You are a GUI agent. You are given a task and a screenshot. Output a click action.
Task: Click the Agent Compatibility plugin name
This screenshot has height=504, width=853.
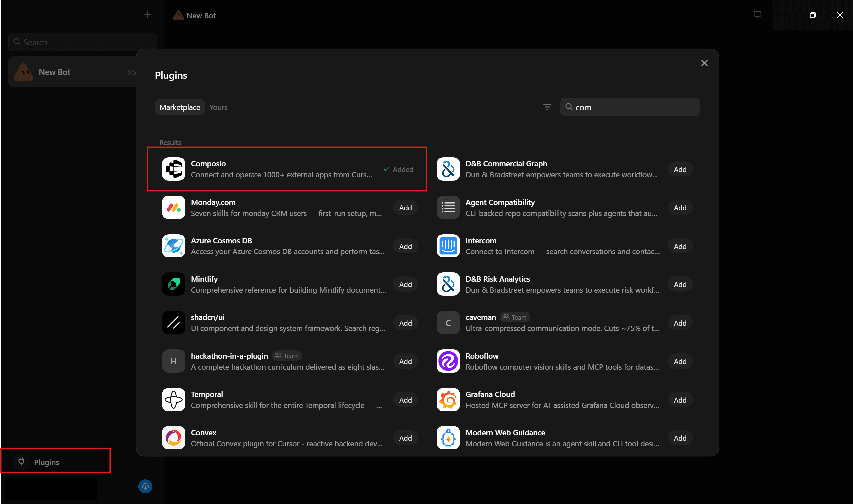pos(500,202)
